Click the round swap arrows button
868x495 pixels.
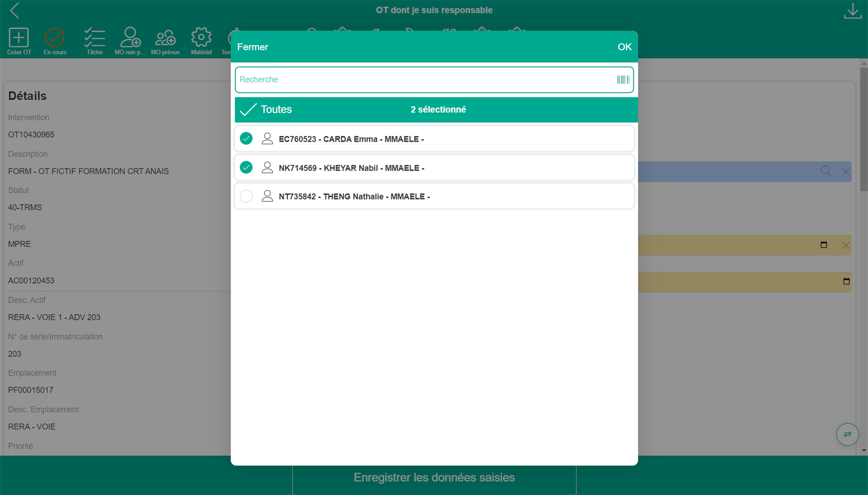[847, 434]
